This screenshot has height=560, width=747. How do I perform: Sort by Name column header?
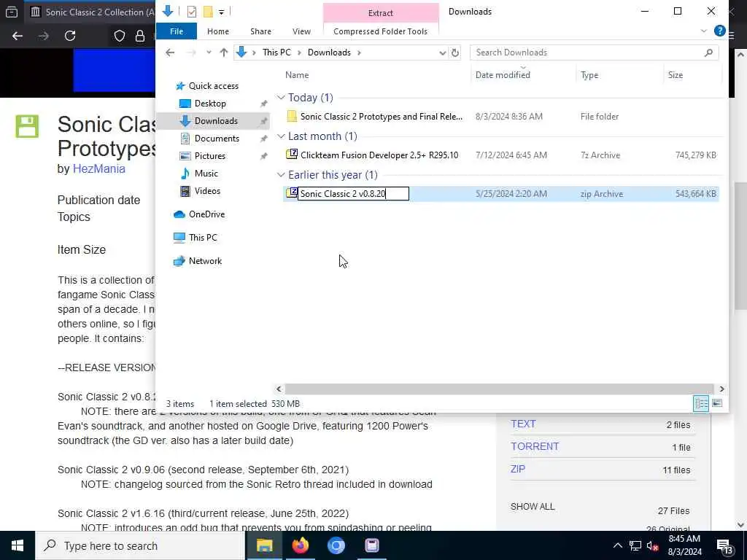click(297, 75)
